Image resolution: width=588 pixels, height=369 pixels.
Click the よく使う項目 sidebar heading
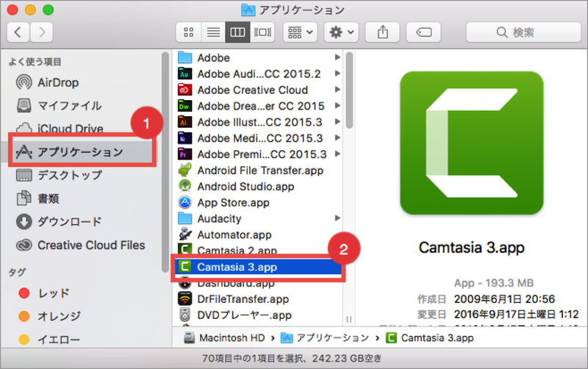35,62
